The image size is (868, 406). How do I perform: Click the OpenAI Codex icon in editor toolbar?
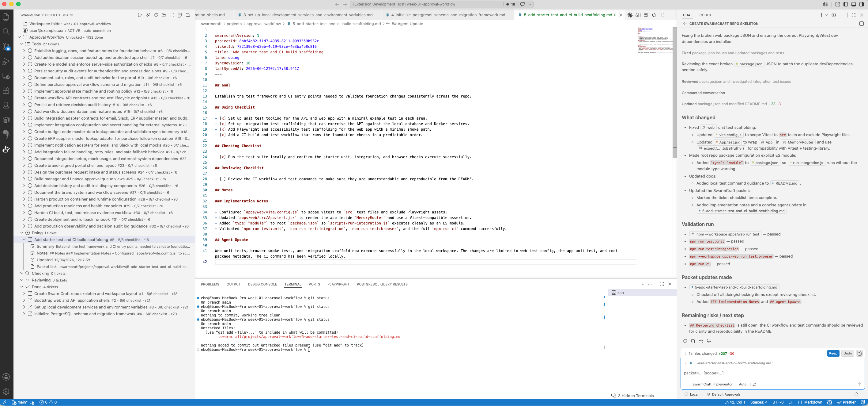pos(630,15)
